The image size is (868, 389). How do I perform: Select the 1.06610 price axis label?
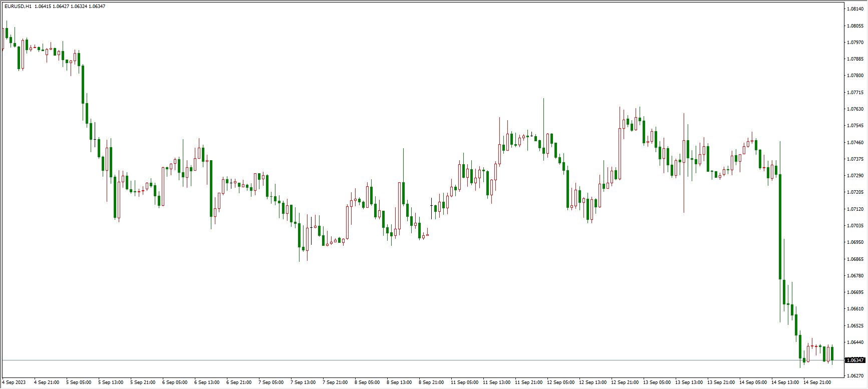click(x=855, y=309)
